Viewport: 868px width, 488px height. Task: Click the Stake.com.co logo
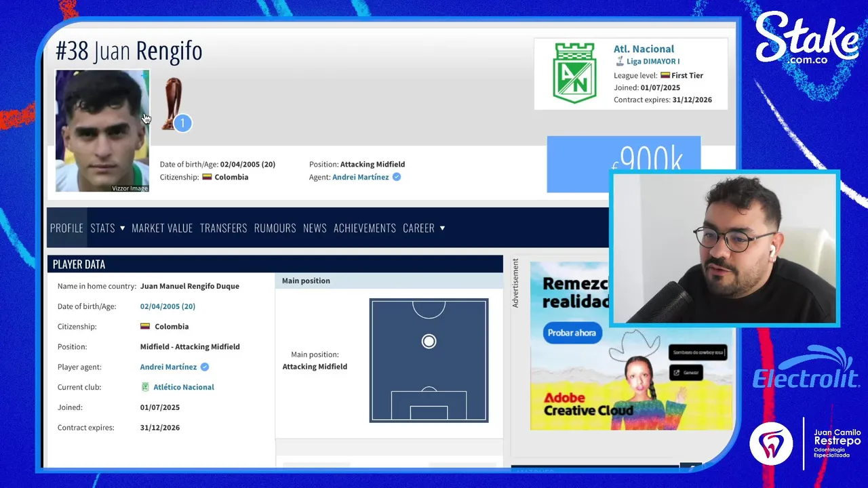[807, 39]
